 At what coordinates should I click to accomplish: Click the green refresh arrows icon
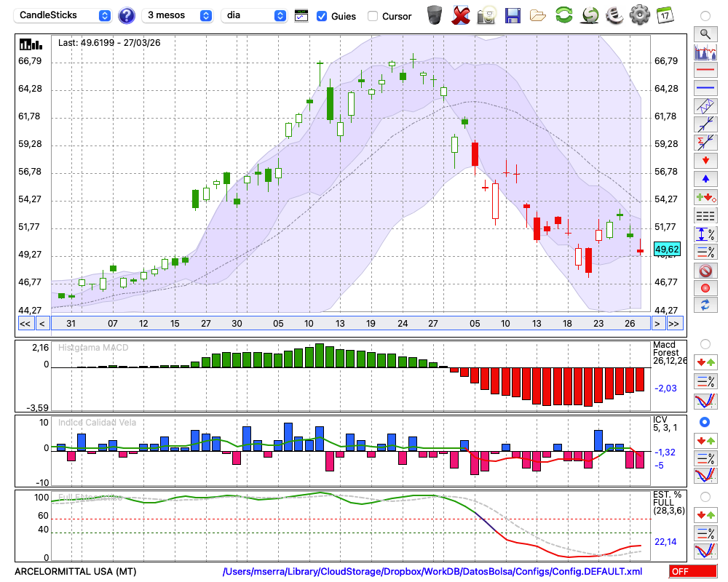[x=563, y=15]
